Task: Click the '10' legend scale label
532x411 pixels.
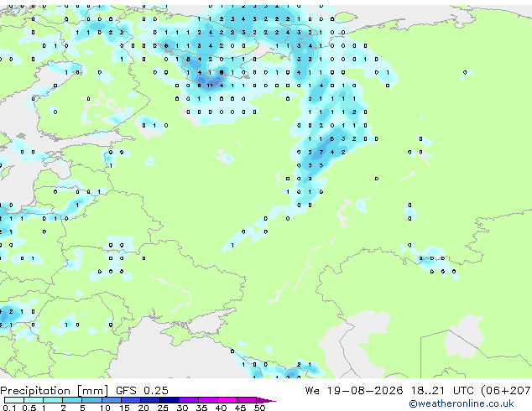Action: point(105,408)
